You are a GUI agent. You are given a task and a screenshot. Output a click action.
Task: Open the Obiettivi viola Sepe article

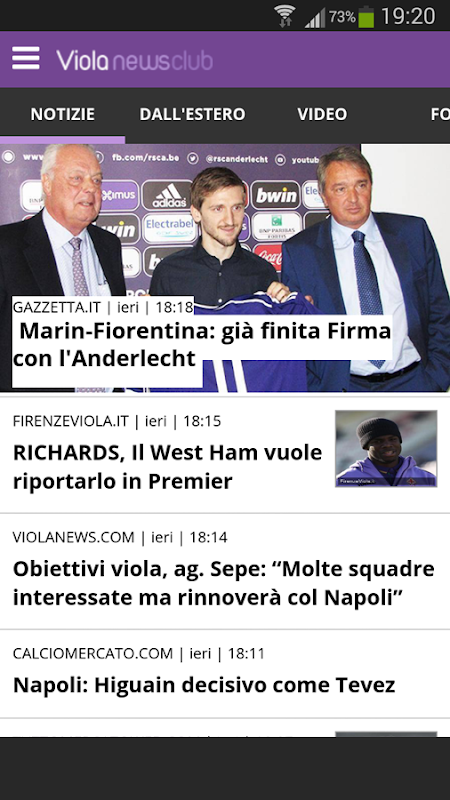click(x=223, y=583)
